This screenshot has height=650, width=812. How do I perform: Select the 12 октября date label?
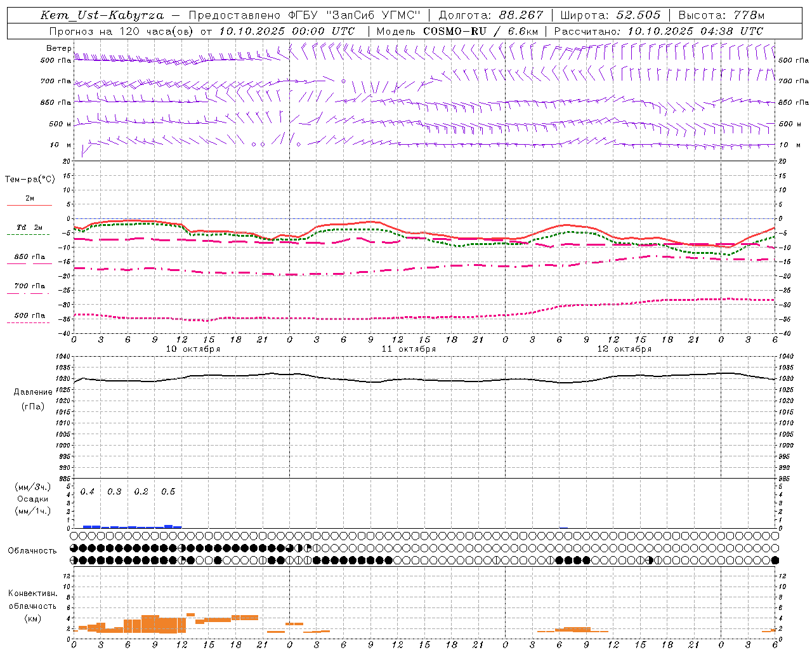coord(624,349)
